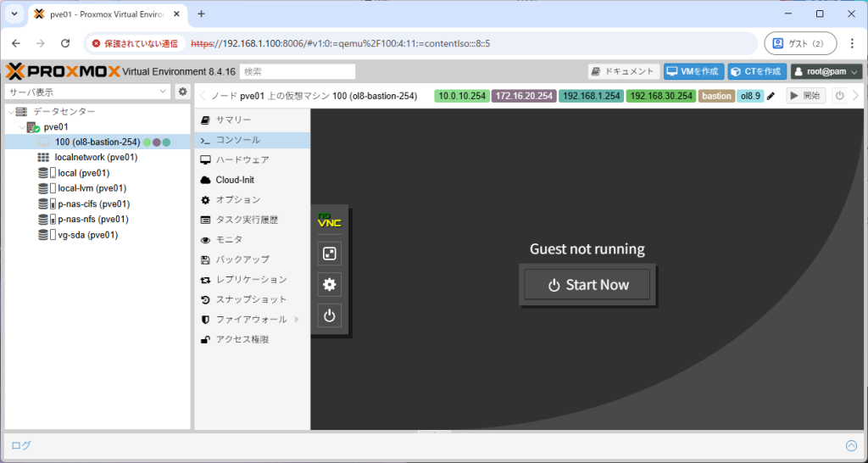Click the noVNC power control icon
868x463 pixels.
(x=330, y=316)
